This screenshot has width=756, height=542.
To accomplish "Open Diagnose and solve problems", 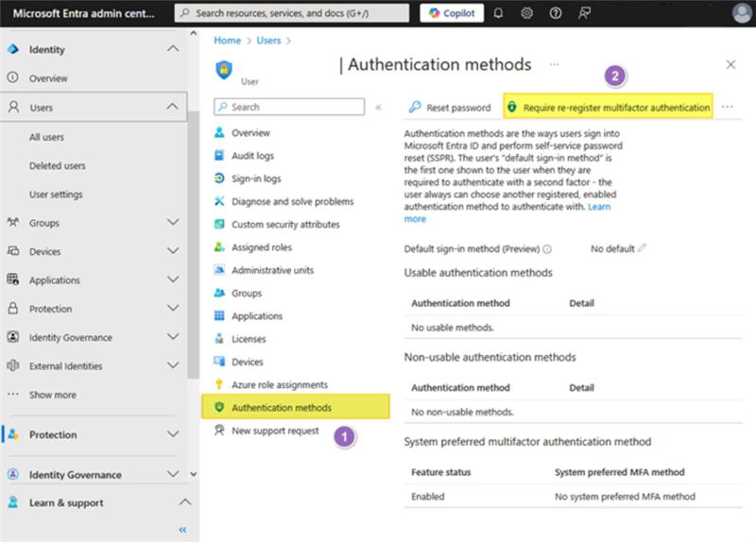I will click(292, 201).
